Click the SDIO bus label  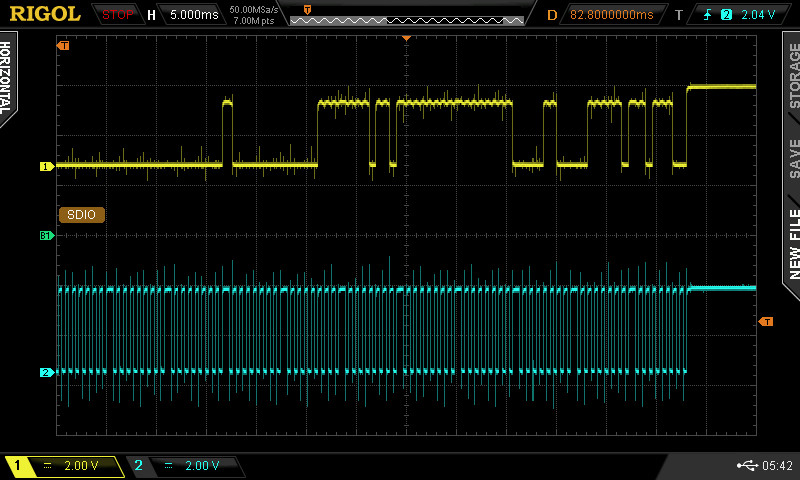pos(82,215)
